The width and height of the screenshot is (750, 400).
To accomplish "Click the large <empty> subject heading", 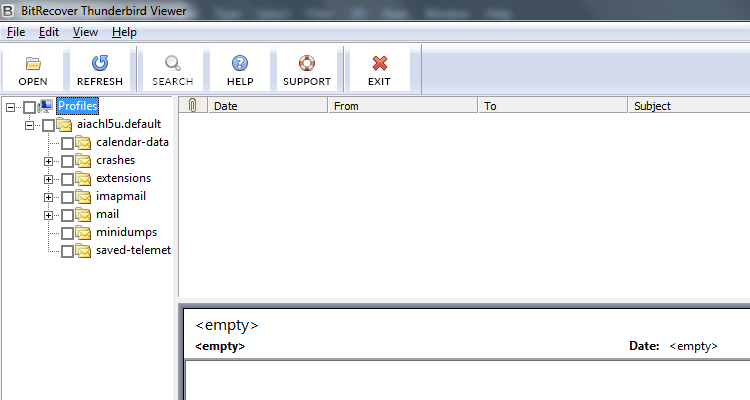I will tap(227, 325).
